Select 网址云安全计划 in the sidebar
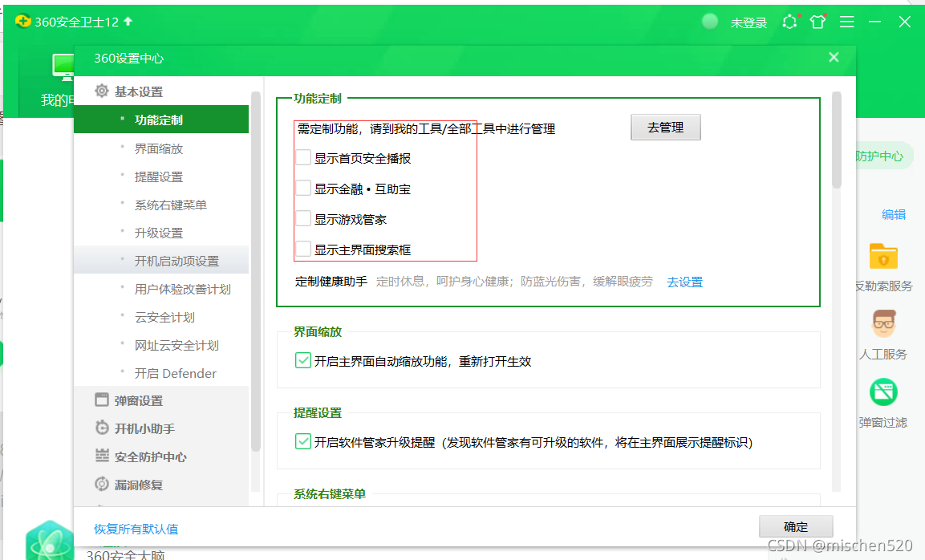Image resolution: width=925 pixels, height=560 pixels. [x=161, y=345]
